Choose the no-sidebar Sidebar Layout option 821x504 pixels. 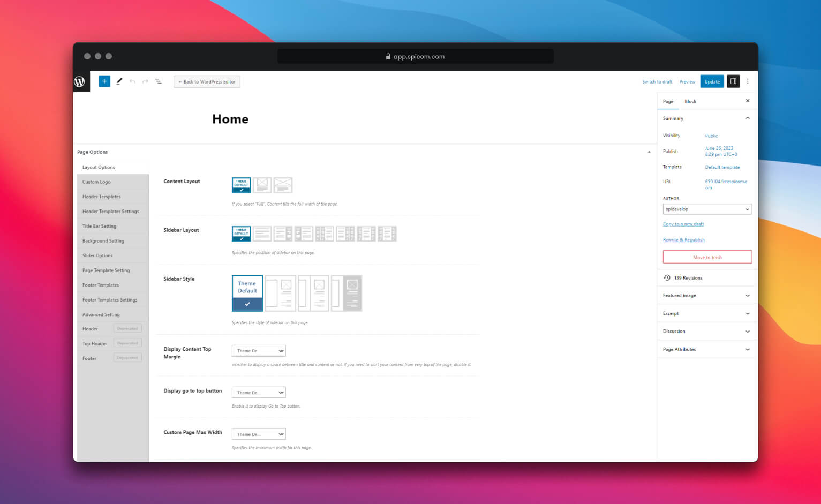point(262,234)
